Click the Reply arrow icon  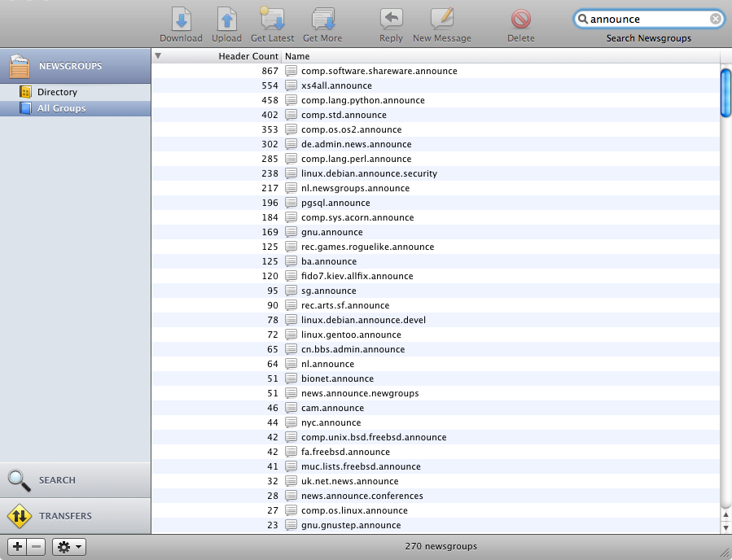coord(391,20)
